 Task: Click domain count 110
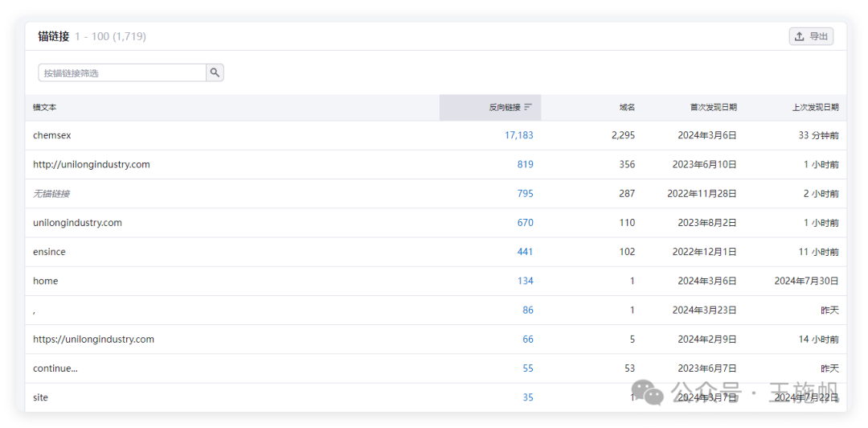pos(627,223)
